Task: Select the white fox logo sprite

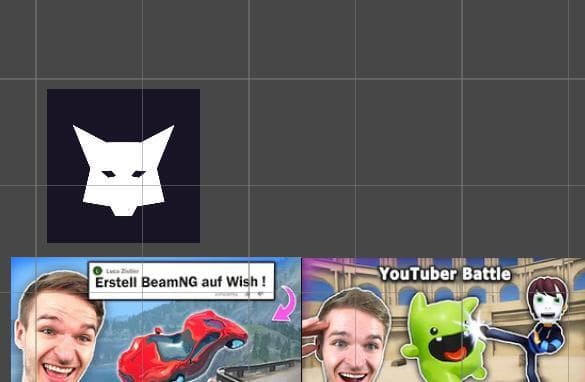Action: click(x=123, y=166)
